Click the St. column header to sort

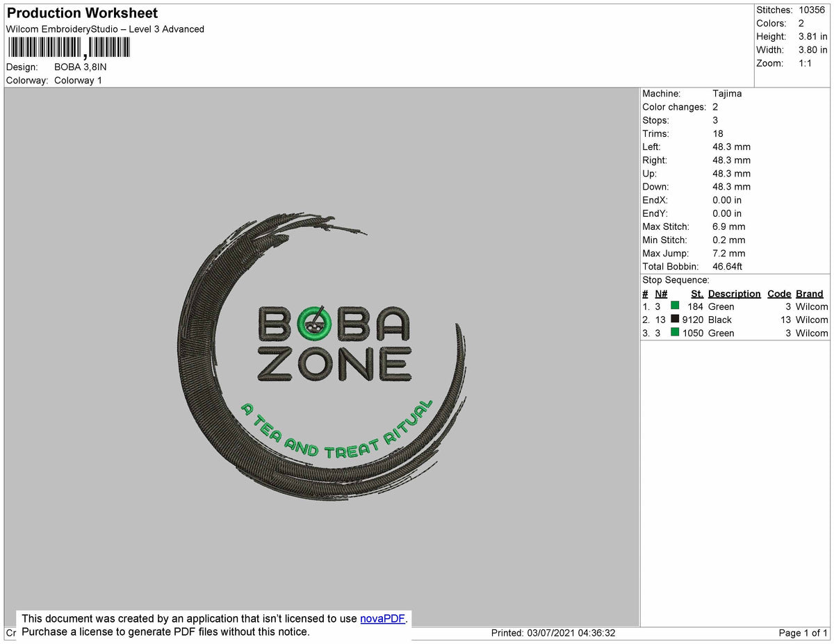click(697, 293)
